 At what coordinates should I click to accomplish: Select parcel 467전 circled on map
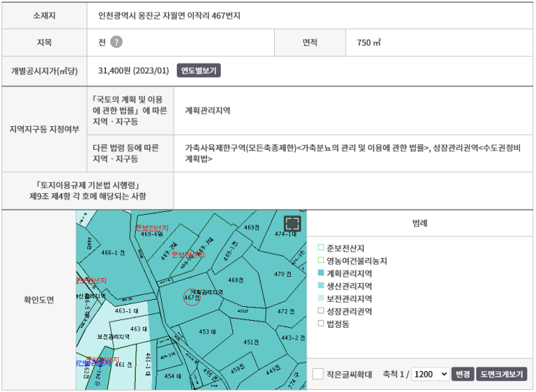coord(192,298)
